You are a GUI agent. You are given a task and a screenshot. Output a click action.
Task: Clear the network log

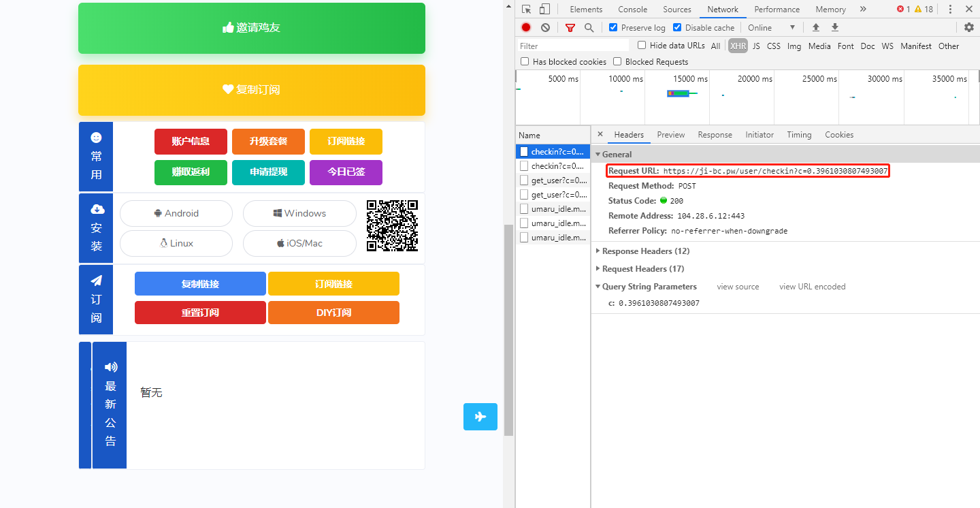[545, 27]
